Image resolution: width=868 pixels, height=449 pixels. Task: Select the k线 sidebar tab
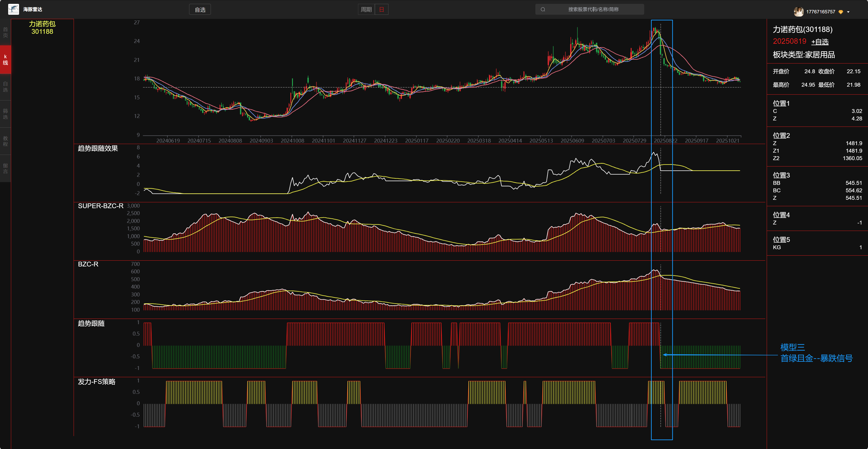click(5, 60)
